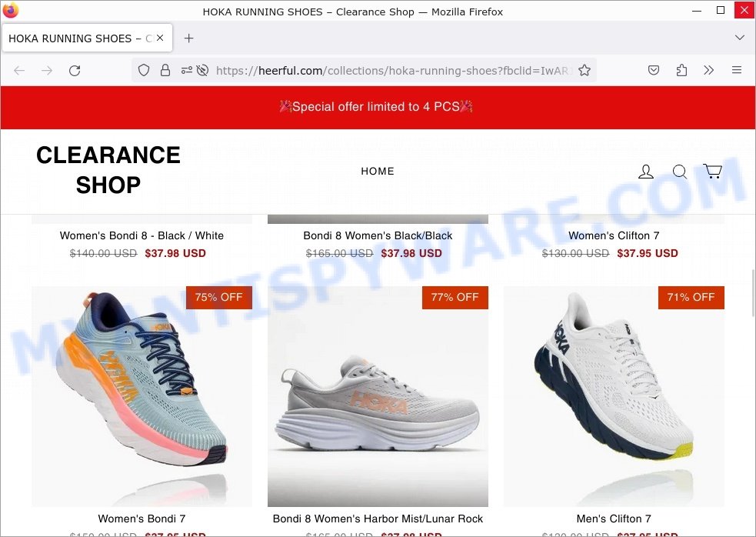Open the site permissions icon in the address bar
756x537 pixels.
tap(187, 71)
